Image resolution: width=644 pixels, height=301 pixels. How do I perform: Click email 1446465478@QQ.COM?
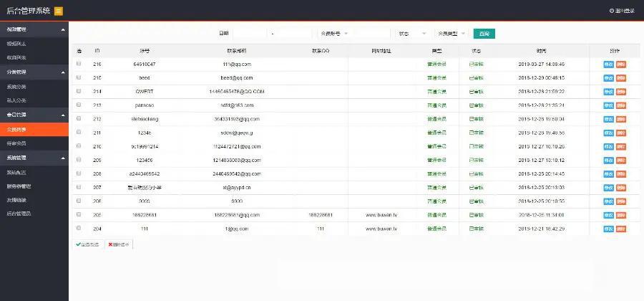click(237, 92)
